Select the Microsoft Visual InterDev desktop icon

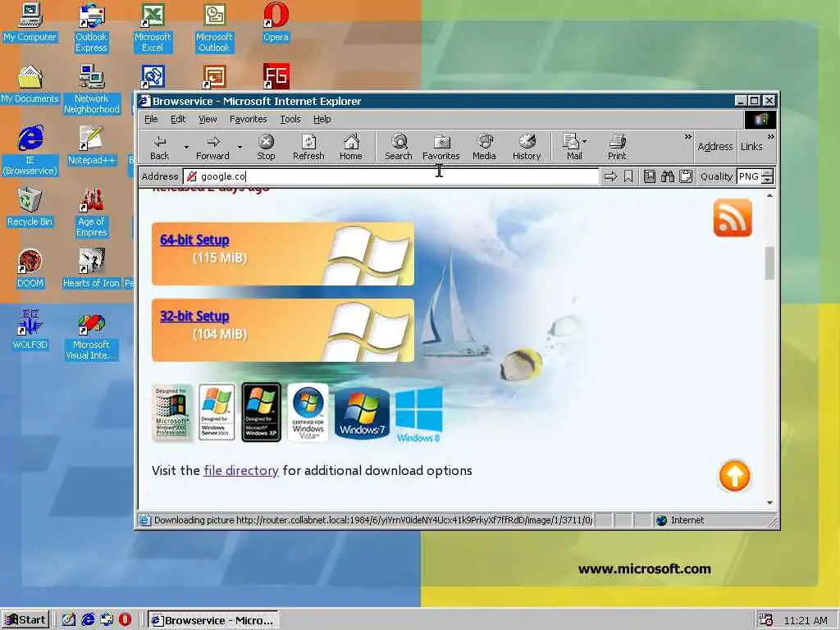pos(92,336)
